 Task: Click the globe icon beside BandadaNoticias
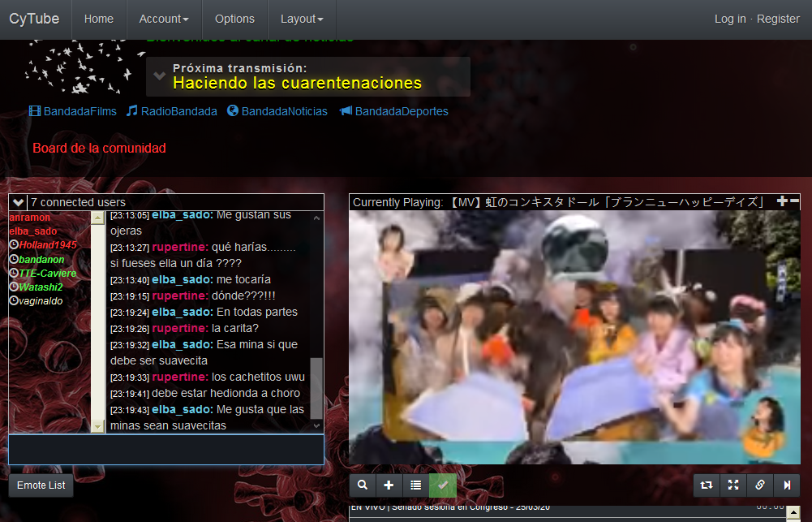(x=233, y=110)
